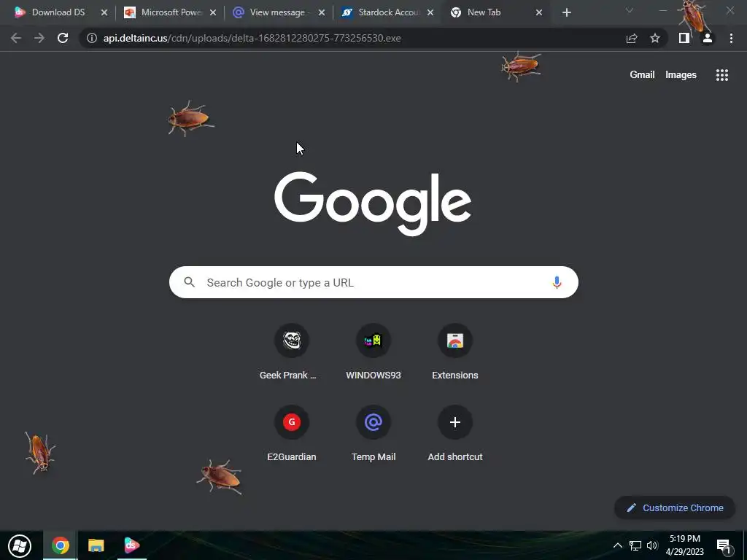The image size is (747, 560).
Task: Open the network tray icon
Action: coord(635,545)
